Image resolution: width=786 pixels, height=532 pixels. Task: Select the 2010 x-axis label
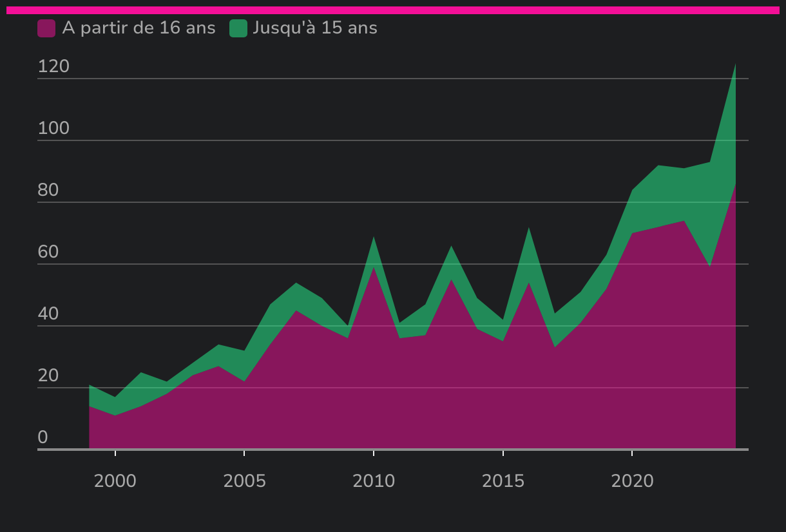click(x=374, y=481)
